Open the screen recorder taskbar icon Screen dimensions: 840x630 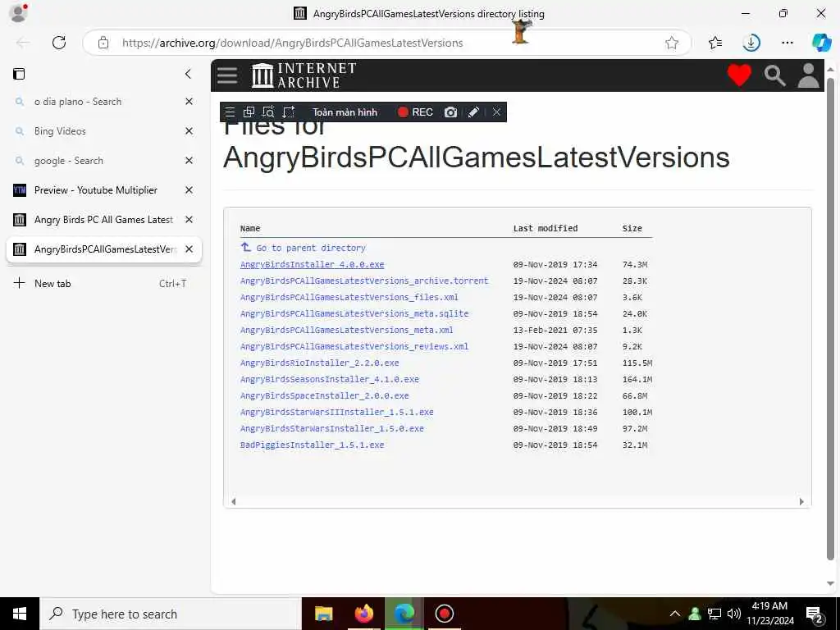tap(444, 614)
